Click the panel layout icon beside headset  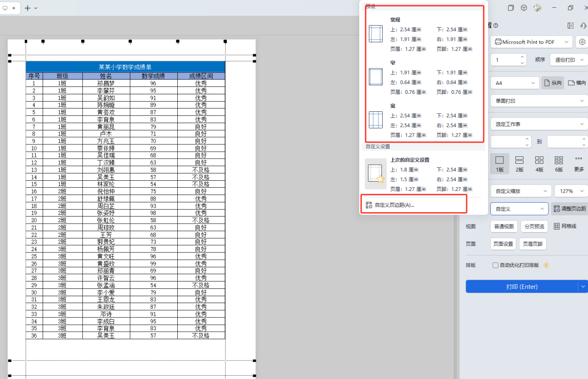click(x=571, y=26)
